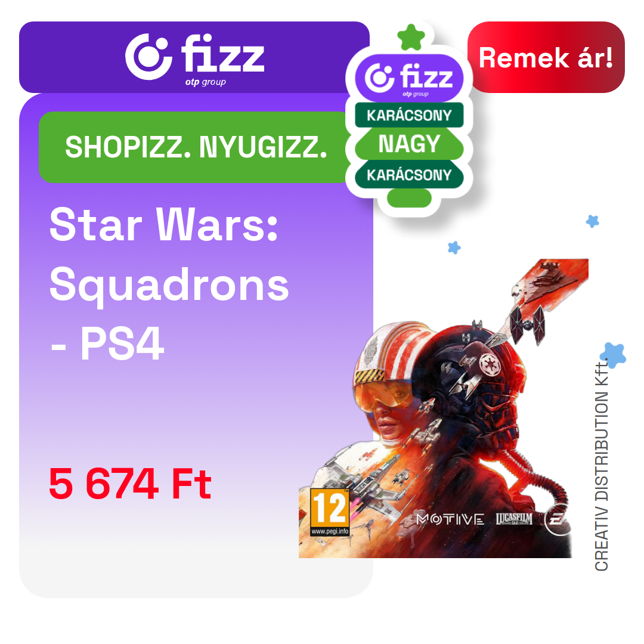Click the Star Wars: Squadrons - PS4 title

pyautogui.click(x=169, y=284)
